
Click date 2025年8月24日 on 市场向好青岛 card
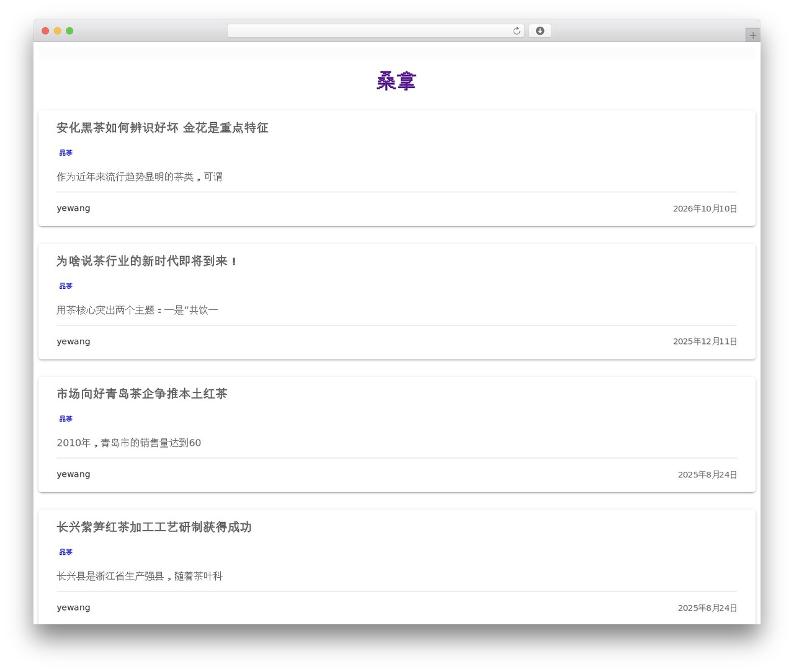click(x=707, y=475)
